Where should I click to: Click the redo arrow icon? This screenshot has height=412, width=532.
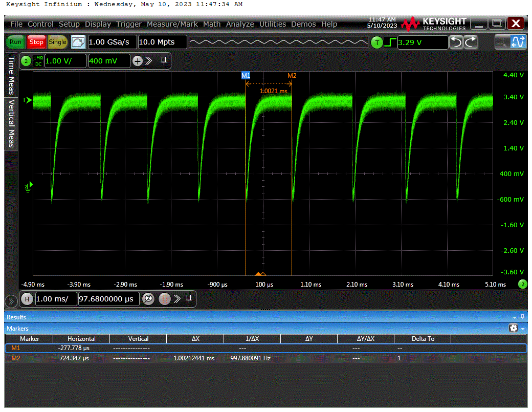(x=471, y=42)
